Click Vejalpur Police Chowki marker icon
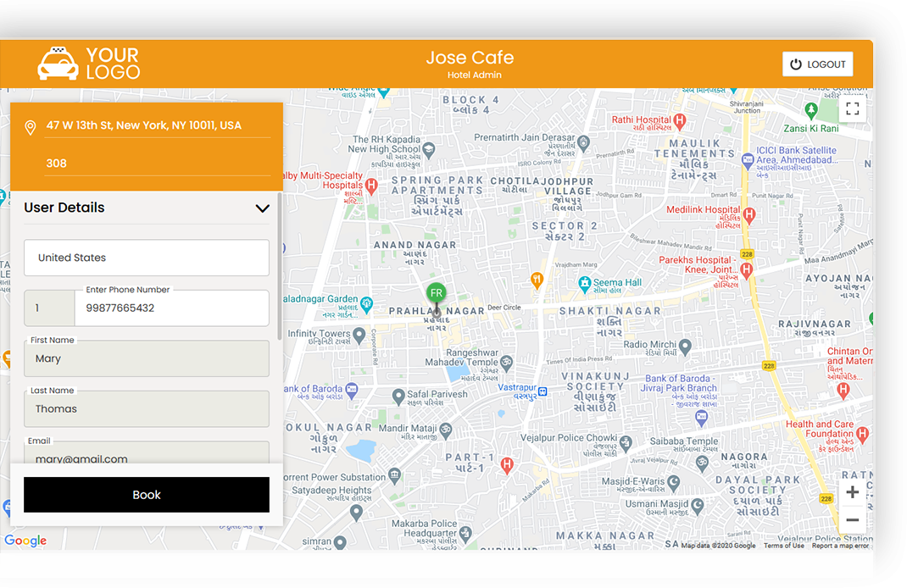Screen dimensions: 907x588 (x=626, y=443)
